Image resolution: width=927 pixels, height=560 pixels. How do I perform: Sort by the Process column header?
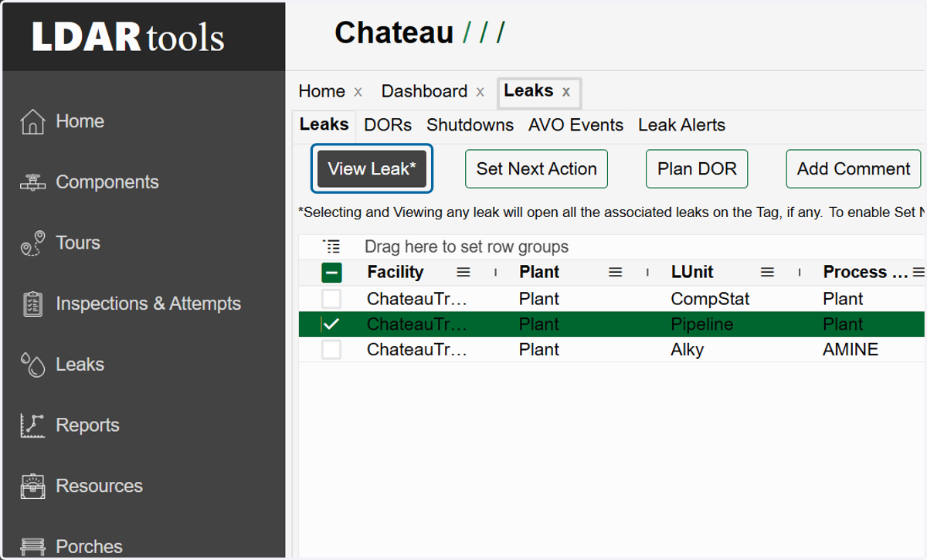pos(865,272)
